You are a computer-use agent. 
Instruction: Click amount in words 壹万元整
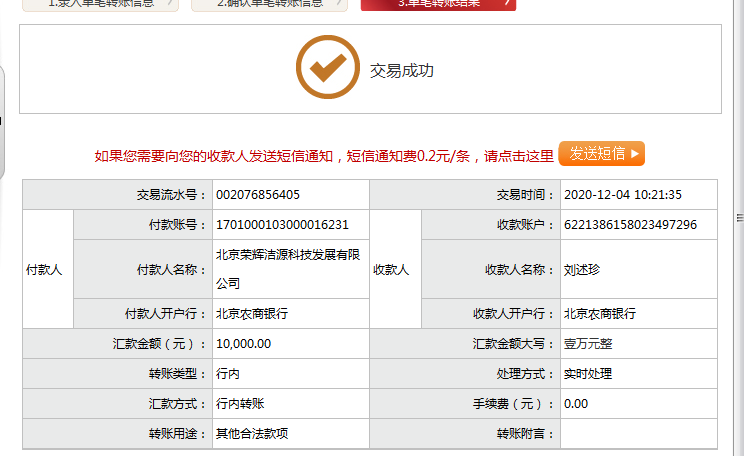click(587, 344)
